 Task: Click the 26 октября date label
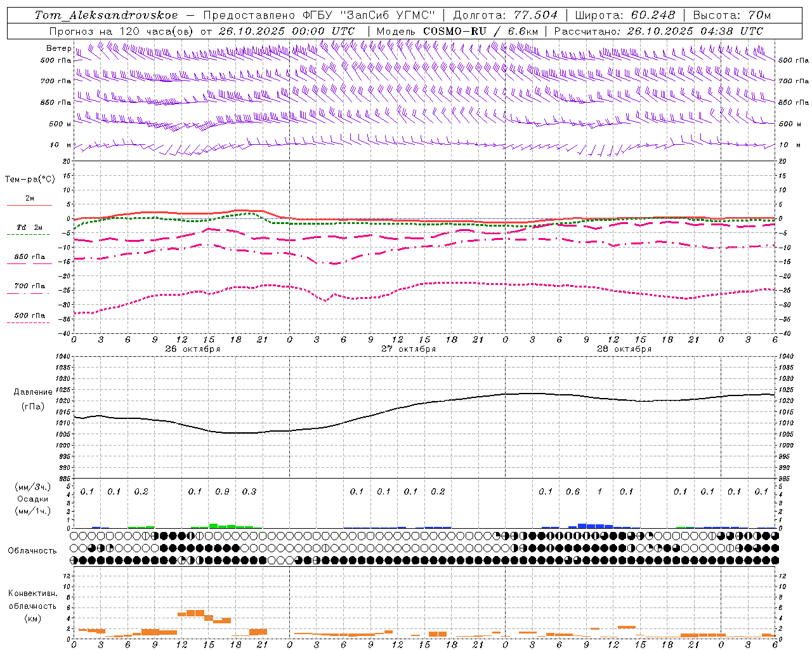point(193,349)
